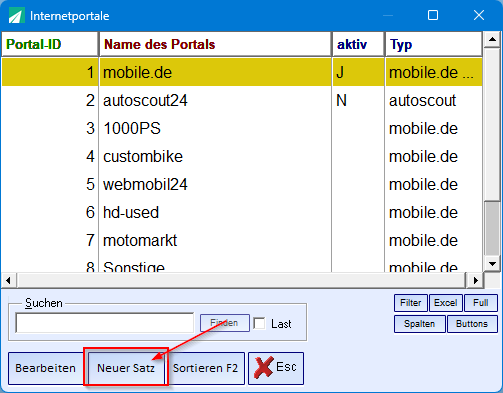This screenshot has width=503, height=393.
Task: Click the green app icon in title bar
Action: 16,16
